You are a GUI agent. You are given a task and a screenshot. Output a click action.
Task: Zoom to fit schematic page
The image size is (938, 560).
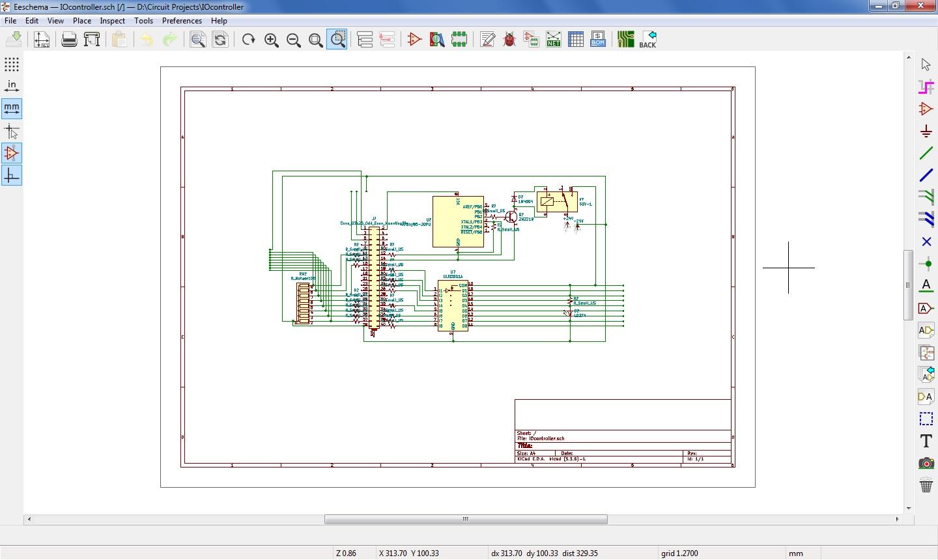(316, 39)
